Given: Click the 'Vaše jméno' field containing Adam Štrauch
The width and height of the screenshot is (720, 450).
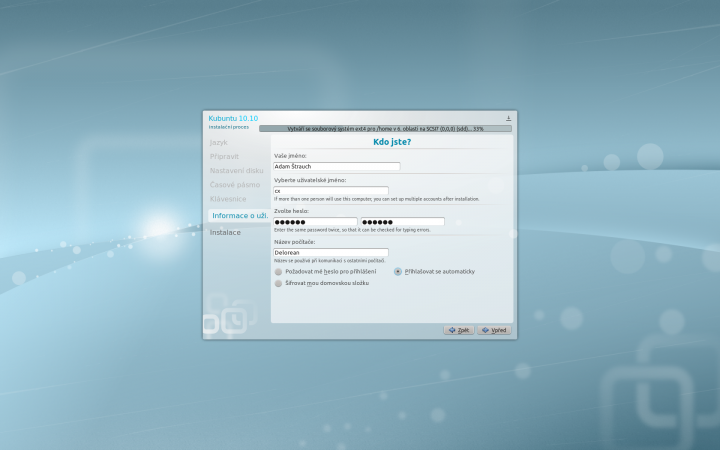Looking at the screenshot, I should click(337, 166).
